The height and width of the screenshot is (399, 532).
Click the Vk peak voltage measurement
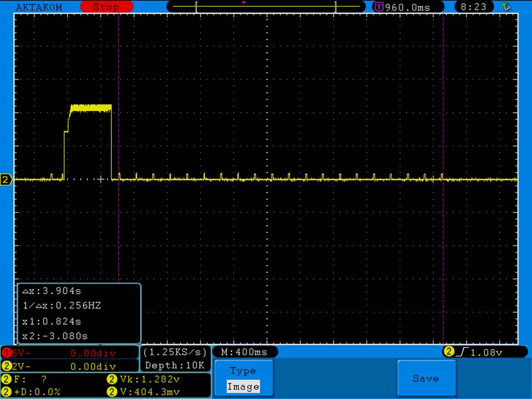pos(148,380)
